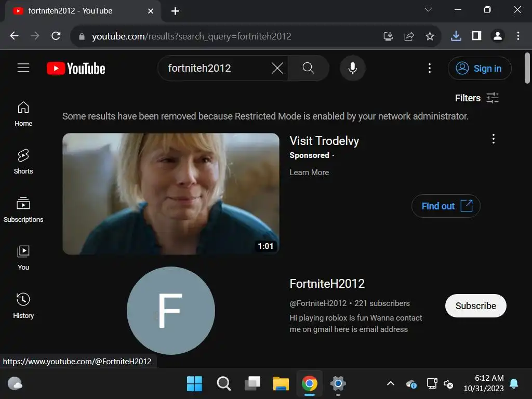Open FortniteH2012 channel avatar
Viewport: 532px width, 399px height.
click(x=170, y=311)
